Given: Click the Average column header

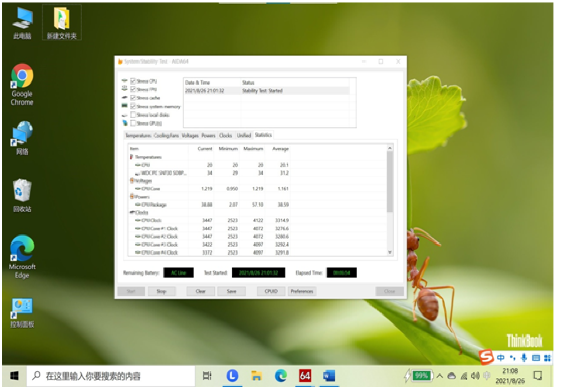Looking at the screenshot, I should click(278, 149).
